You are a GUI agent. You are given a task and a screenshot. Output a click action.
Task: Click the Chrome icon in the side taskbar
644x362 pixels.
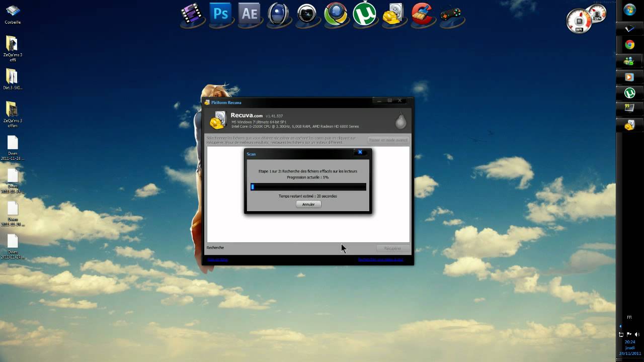coord(629,45)
